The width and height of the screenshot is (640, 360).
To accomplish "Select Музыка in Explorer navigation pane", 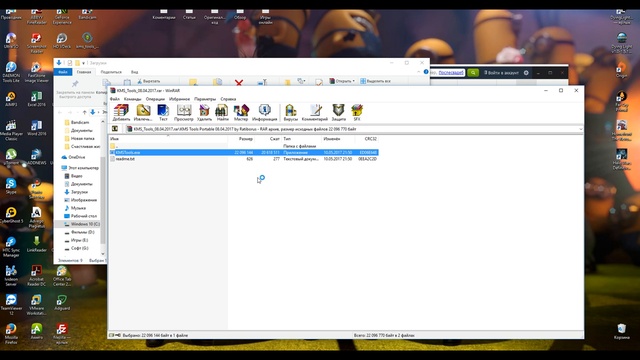I will [75, 208].
